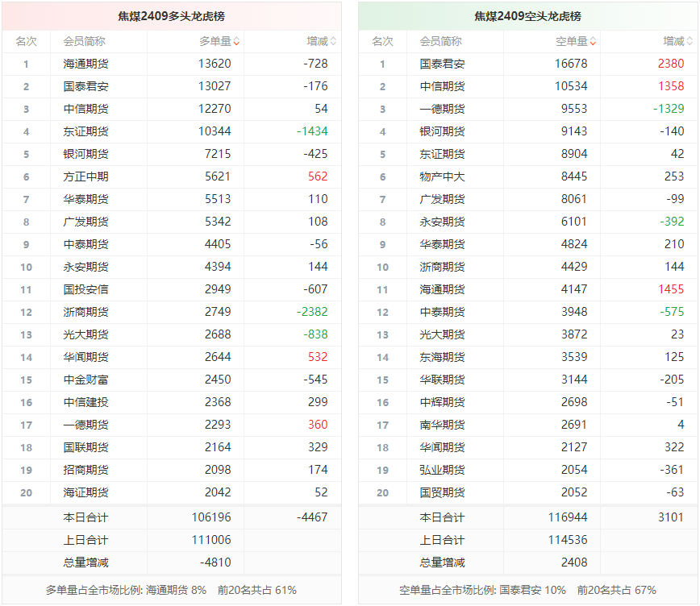Select 中辉期货 member name

[x=442, y=402]
